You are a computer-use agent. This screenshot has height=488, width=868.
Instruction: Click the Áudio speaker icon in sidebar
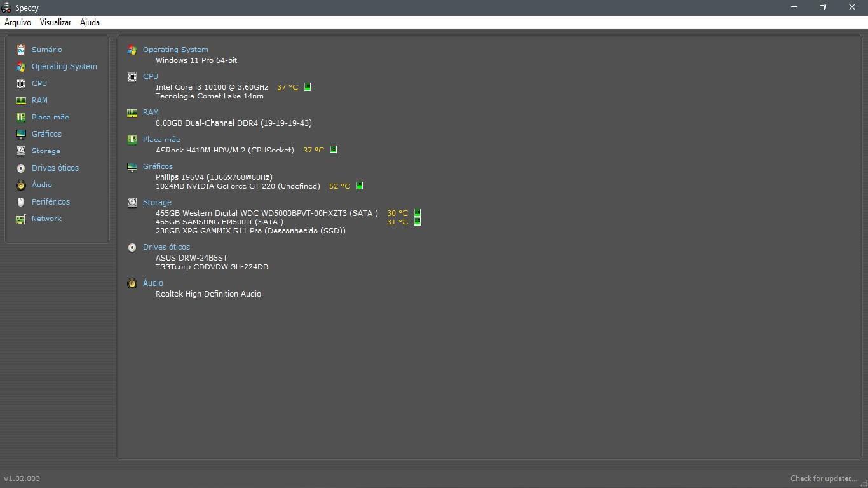21,185
